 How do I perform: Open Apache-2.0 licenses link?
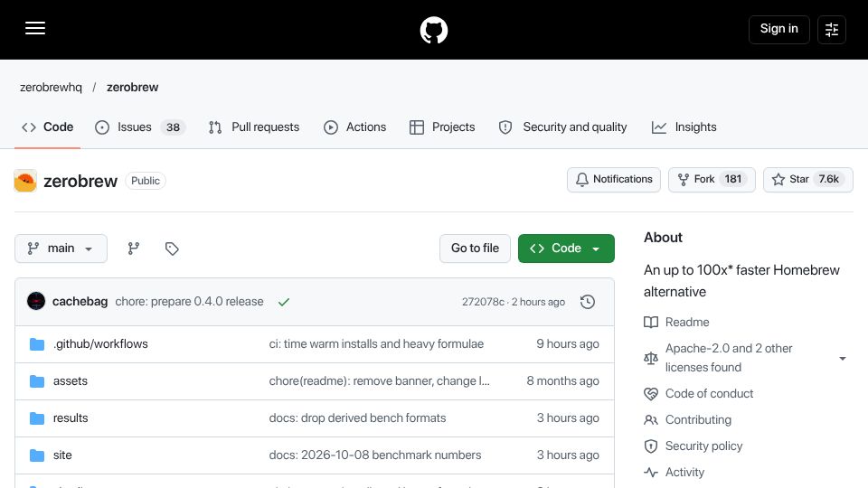tap(729, 358)
